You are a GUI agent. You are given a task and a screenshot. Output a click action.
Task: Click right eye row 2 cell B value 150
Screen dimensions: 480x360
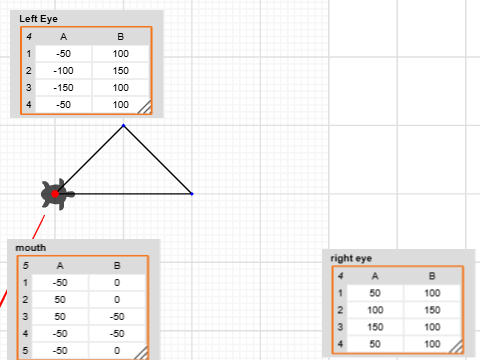[432, 310]
